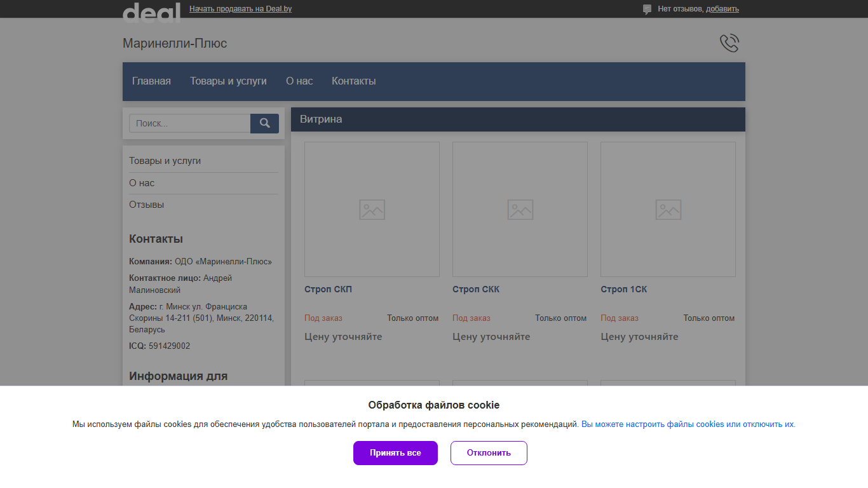868x488 pixels.
Task: Follow Начать продавать на Deal.by link
Action: point(241,9)
